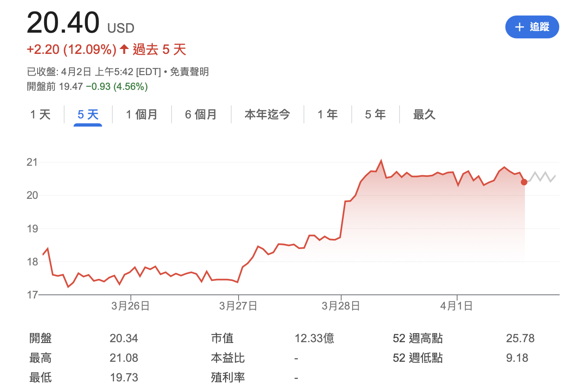Click the 追蹤 follow button text
Image resolution: width=576 pixels, height=392 pixels.
click(539, 27)
